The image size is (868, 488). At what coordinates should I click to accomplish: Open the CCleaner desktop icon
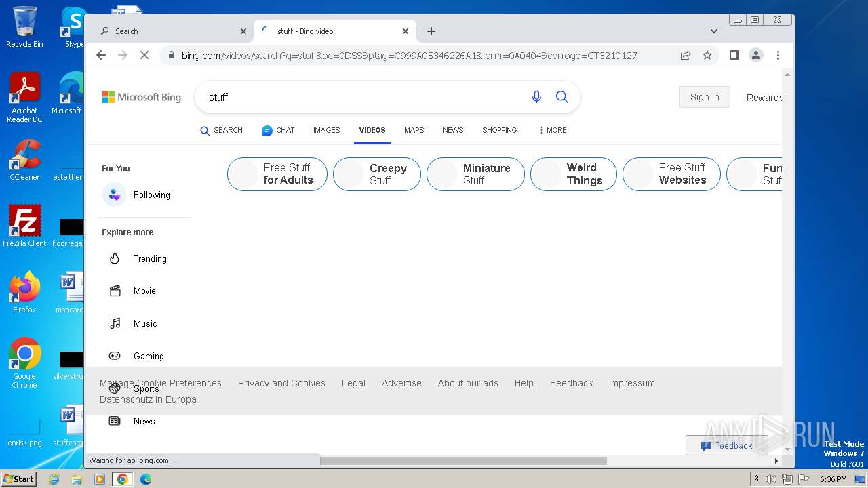click(x=24, y=160)
